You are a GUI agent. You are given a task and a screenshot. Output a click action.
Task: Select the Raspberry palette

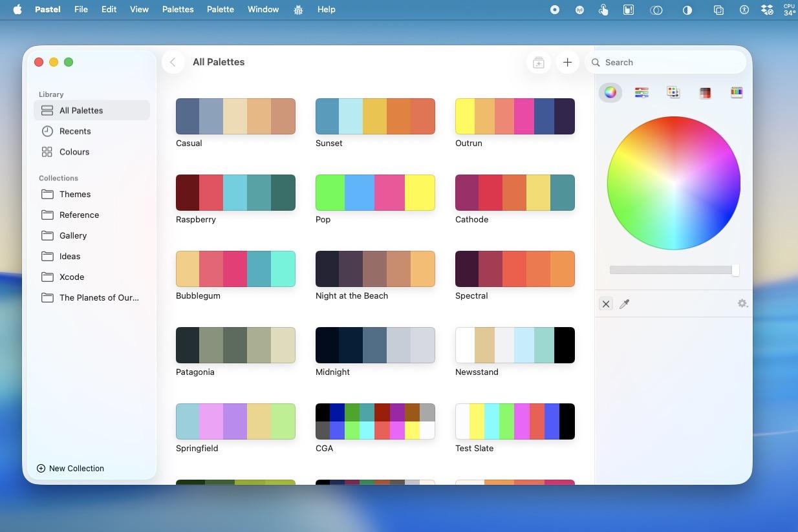point(235,193)
